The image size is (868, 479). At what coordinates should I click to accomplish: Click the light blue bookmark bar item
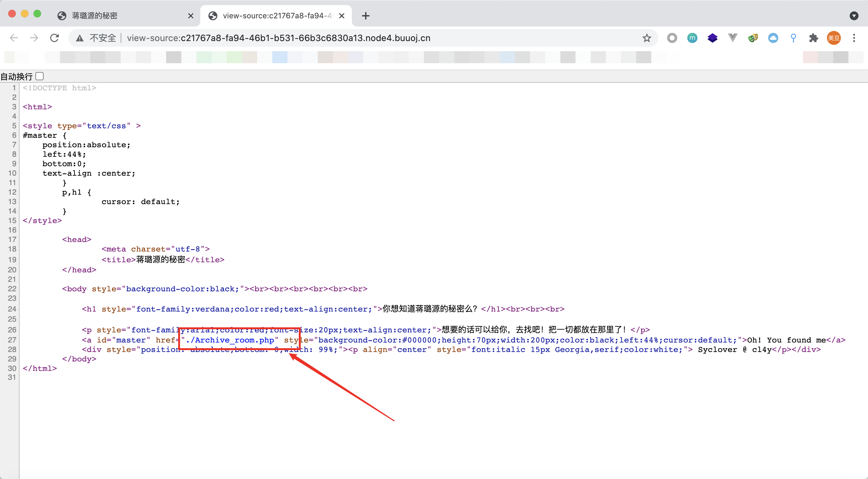pyautogui.click(x=279, y=57)
